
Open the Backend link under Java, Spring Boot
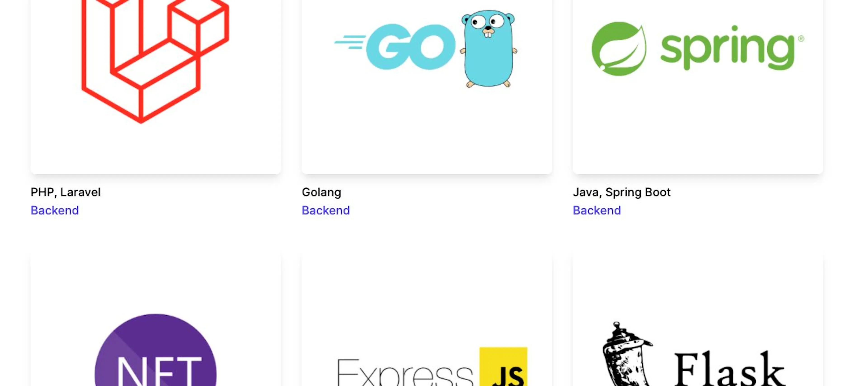pos(597,210)
